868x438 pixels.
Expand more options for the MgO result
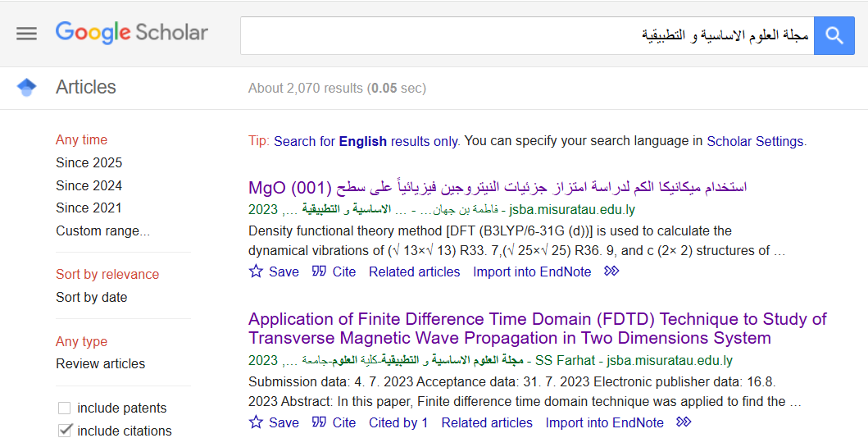(x=611, y=271)
